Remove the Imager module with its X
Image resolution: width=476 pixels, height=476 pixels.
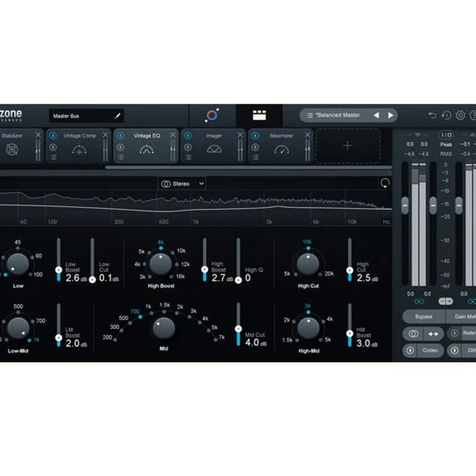click(240, 135)
